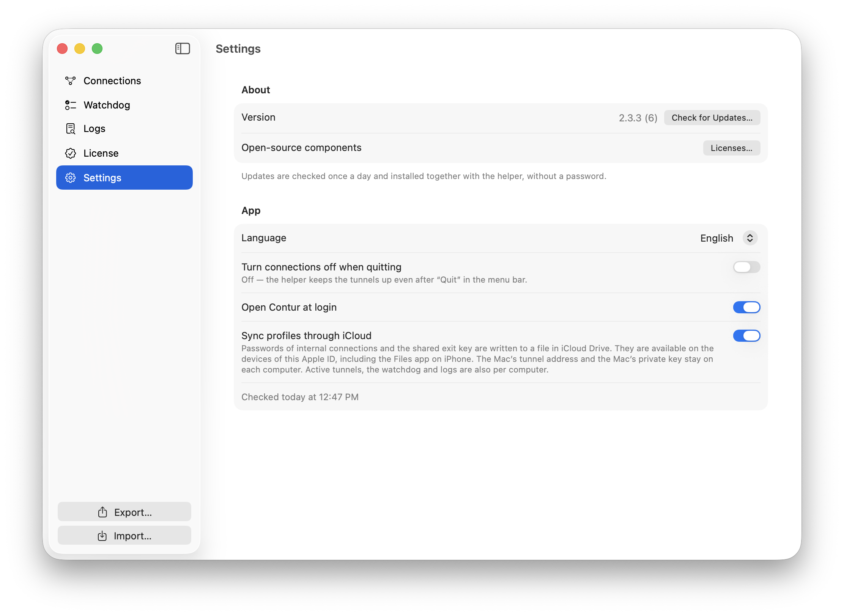Viewport: 844px width, 616px height.
Task: Click 'Checked today at 12:47 PM' text
Action: [300, 397]
